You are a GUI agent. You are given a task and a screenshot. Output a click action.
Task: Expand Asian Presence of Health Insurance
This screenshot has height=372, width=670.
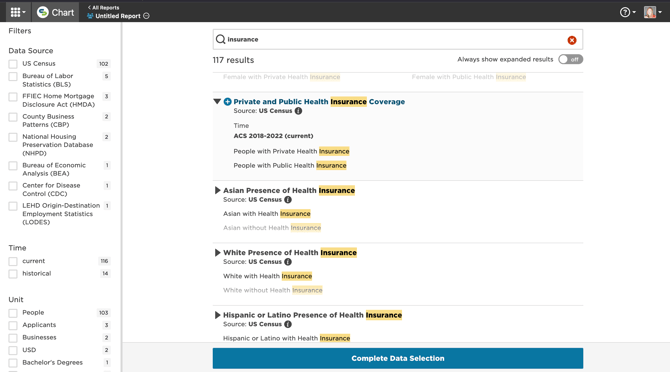coord(217,190)
